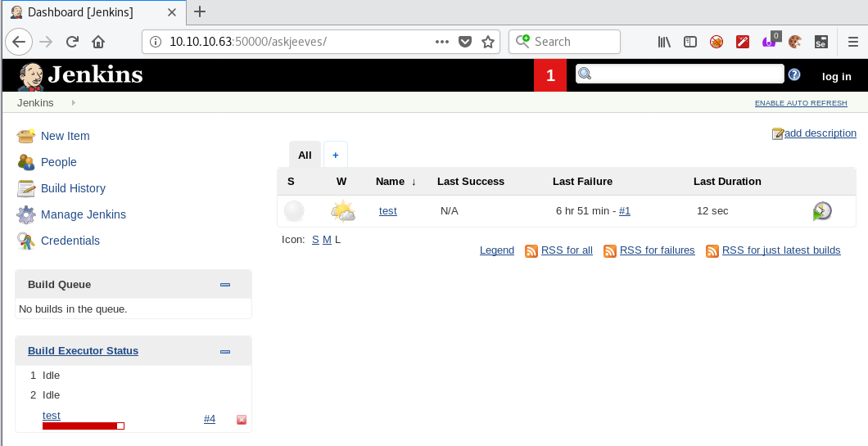Expand the Jenkins breadcrumb arrow

[73, 102]
